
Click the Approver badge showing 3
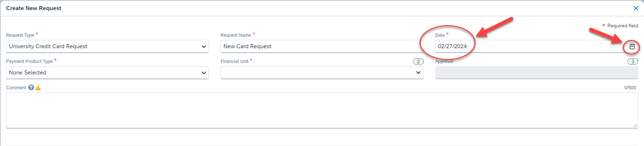pos(633,61)
